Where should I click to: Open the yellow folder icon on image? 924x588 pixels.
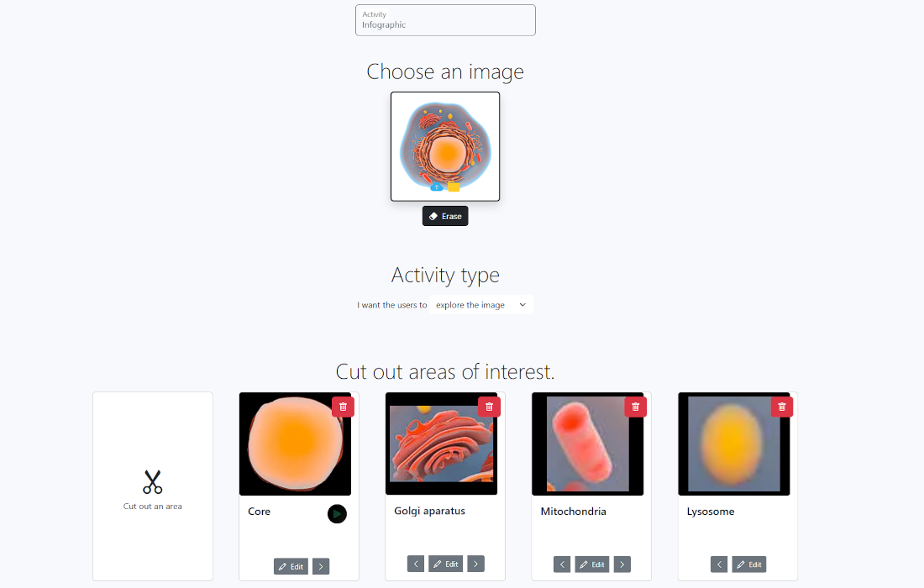[454, 186]
